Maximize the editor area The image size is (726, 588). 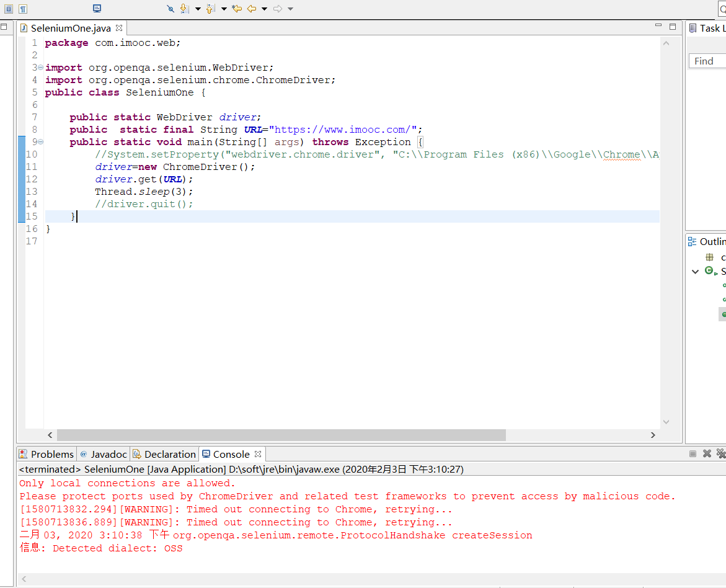coord(673,27)
